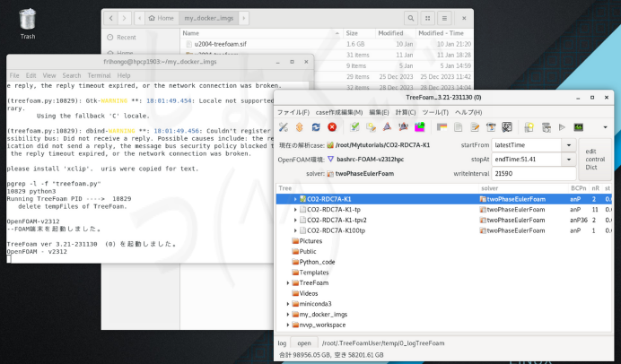Click the orange up-down arrows toolbar icon
This screenshot has width=621, height=364.
[x=300, y=127]
